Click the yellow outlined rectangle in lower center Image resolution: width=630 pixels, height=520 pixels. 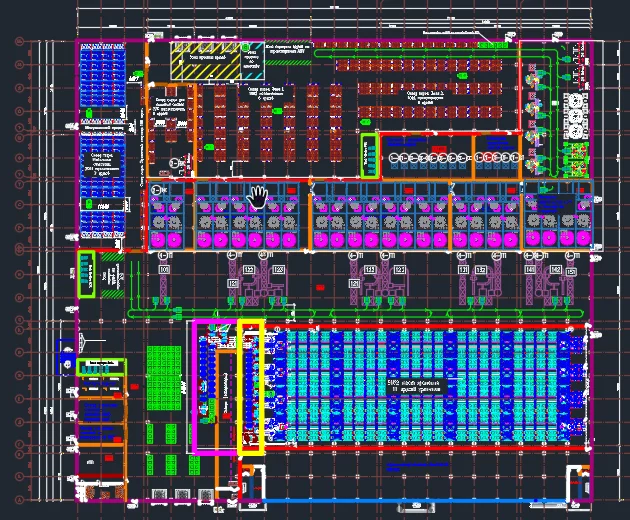coord(251,387)
